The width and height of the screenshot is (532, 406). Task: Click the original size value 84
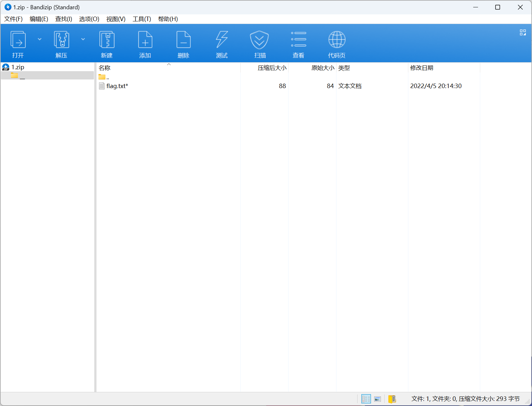330,86
